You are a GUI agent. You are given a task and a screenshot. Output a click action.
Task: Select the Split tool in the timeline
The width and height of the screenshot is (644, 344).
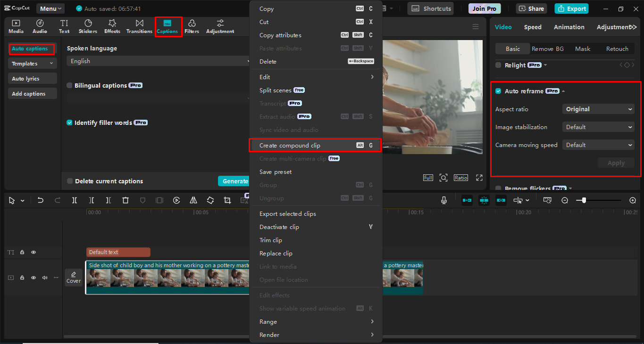(x=74, y=200)
